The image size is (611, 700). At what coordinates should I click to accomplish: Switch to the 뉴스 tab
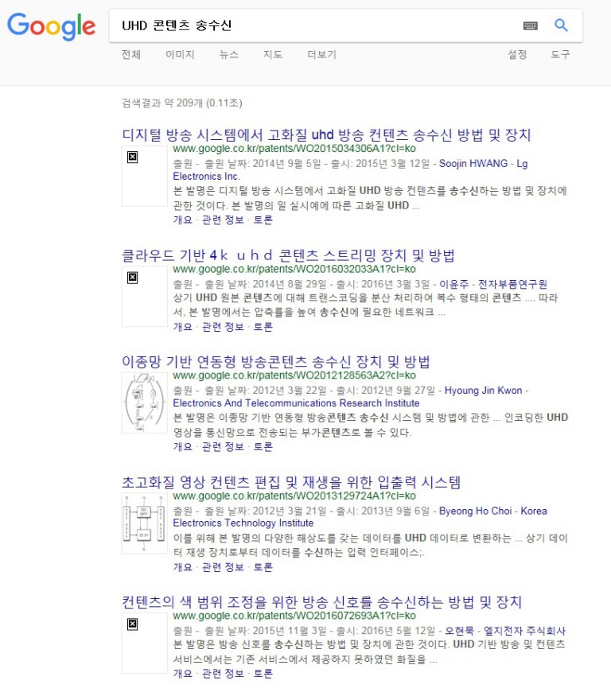pyautogui.click(x=228, y=54)
